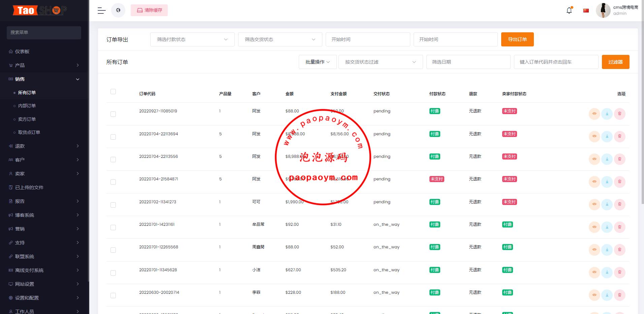Open the globe website icon in header
The height and width of the screenshot is (314, 644).
coord(118,10)
